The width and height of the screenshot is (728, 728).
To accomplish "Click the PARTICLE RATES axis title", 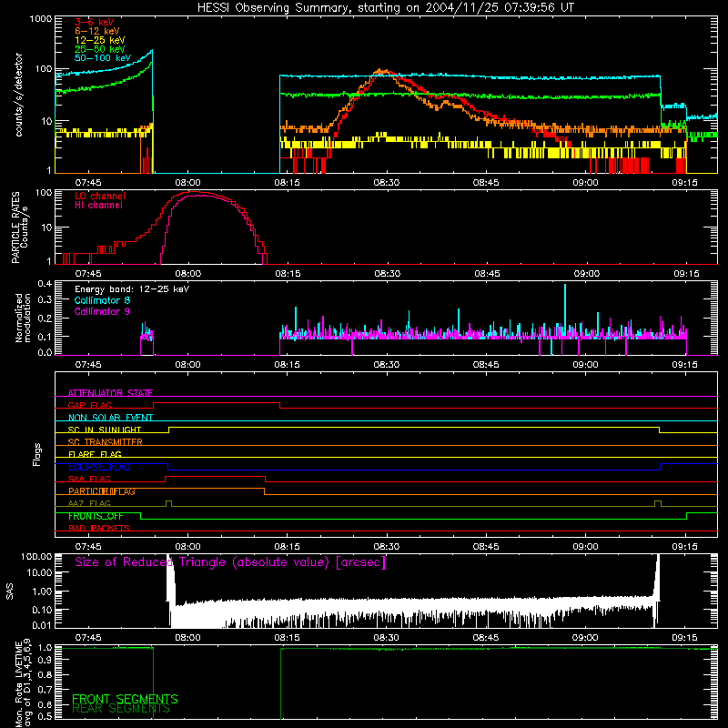I will point(15,227).
